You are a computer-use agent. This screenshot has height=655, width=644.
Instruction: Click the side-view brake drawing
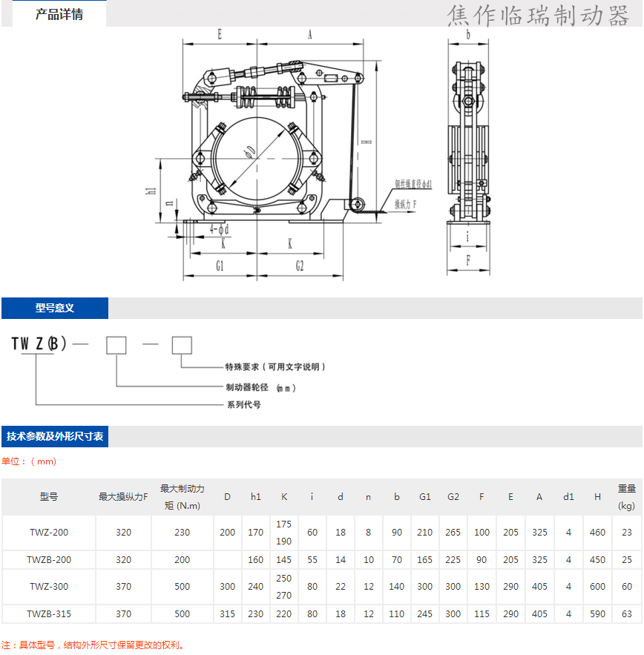(x=468, y=148)
